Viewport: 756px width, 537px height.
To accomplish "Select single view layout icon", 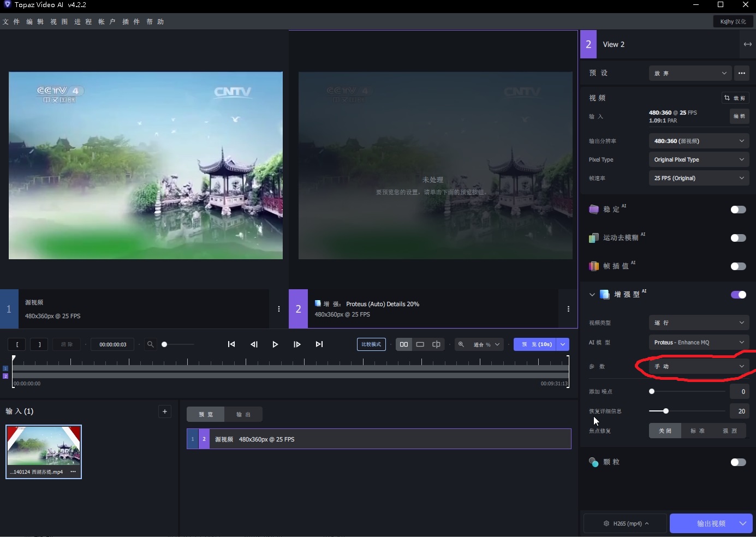I will pos(420,344).
